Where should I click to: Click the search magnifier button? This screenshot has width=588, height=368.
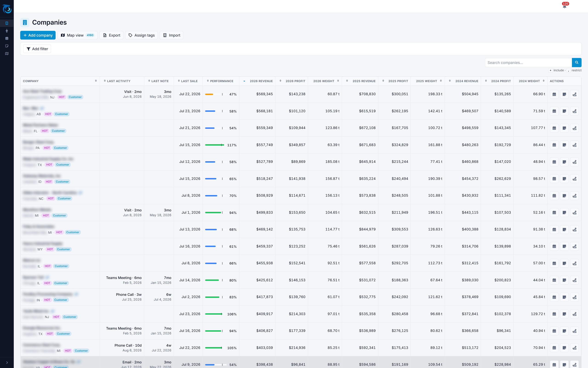click(x=577, y=63)
